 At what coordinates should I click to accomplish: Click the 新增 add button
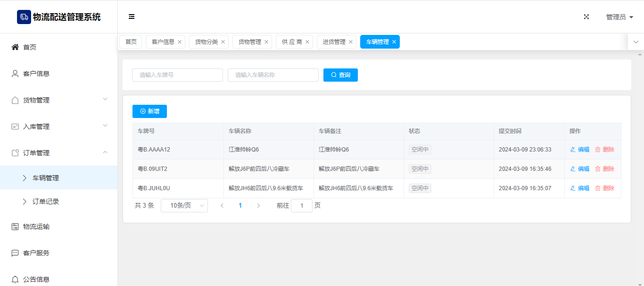coord(149,111)
